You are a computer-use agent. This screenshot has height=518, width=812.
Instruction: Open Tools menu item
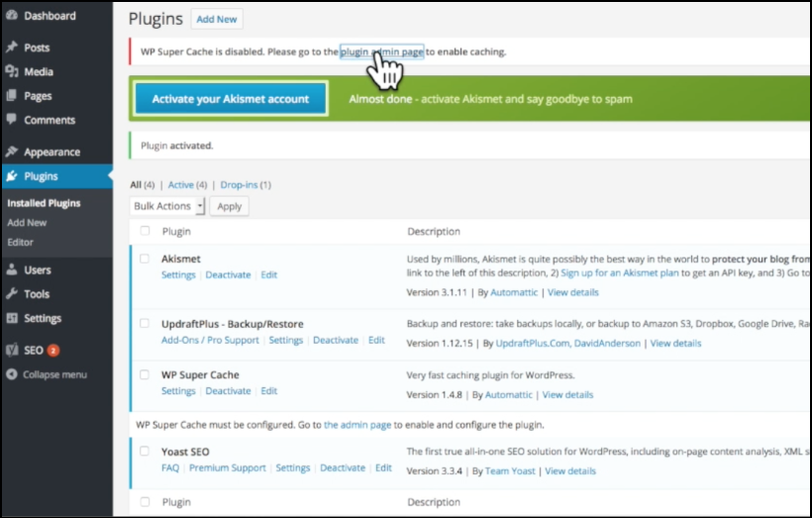37,294
